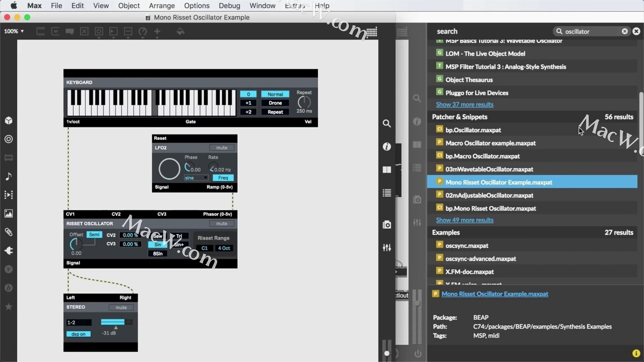Close the search panel
The width and height of the screenshot is (644, 362).
(636, 31)
